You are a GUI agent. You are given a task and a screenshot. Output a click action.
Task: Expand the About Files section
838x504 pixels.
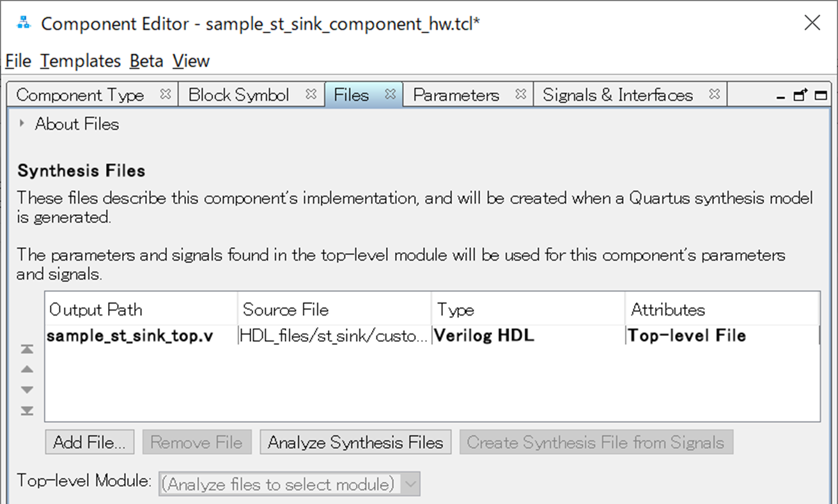click(22, 124)
